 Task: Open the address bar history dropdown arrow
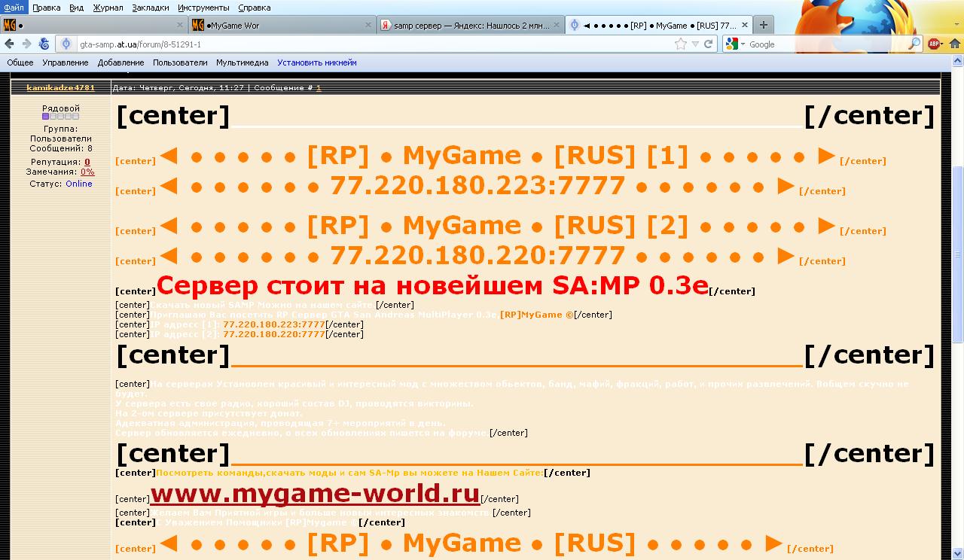click(x=695, y=44)
